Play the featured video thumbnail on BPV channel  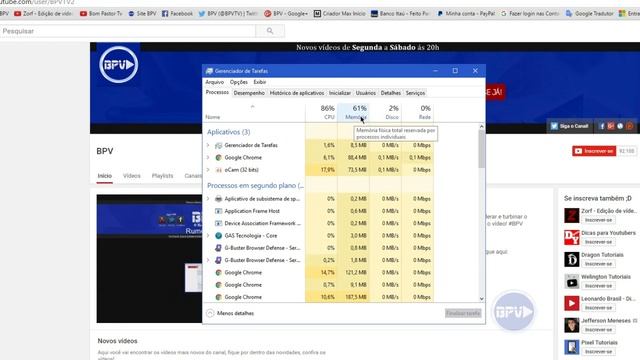[x=149, y=258]
